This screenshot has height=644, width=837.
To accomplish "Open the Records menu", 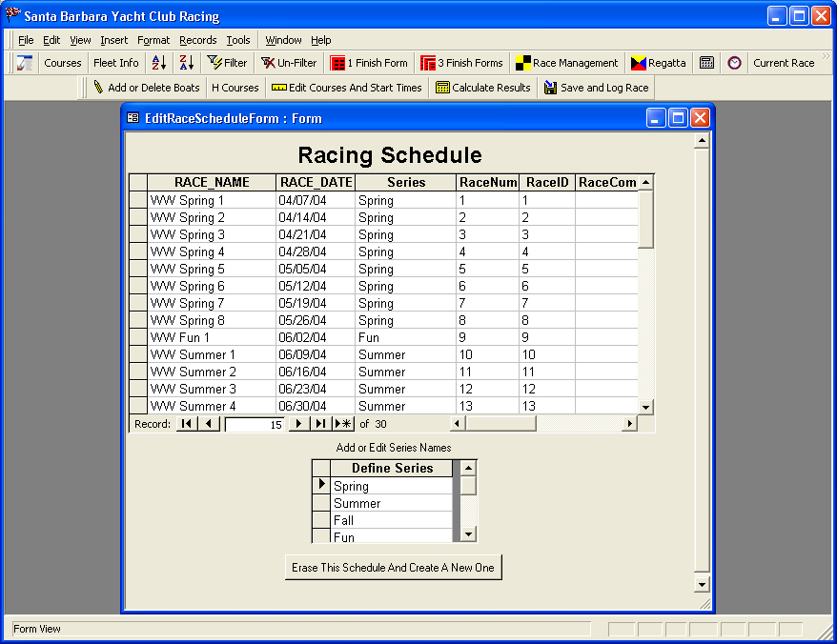I will point(198,40).
